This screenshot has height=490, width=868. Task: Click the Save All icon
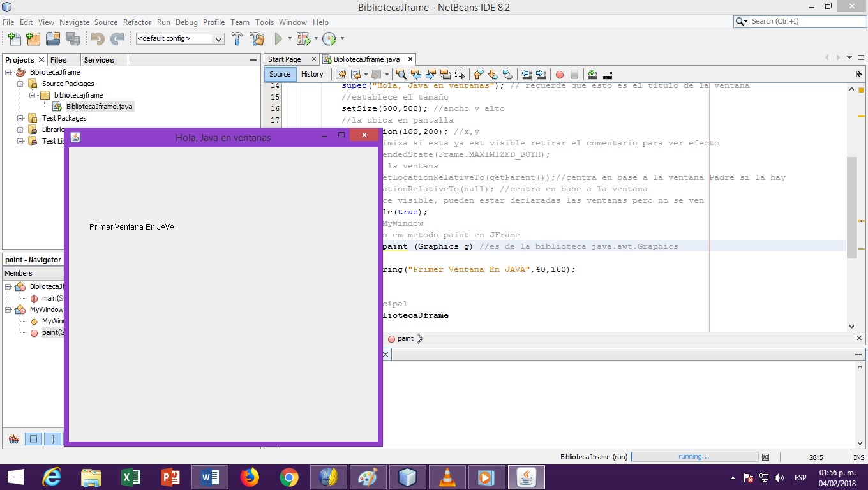tap(73, 39)
